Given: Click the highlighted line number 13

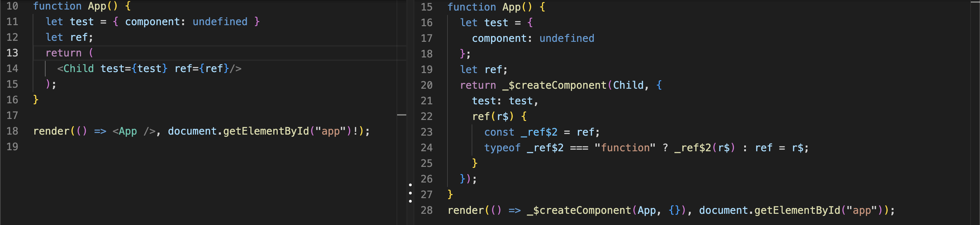Looking at the screenshot, I should click(x=12, y=53).
